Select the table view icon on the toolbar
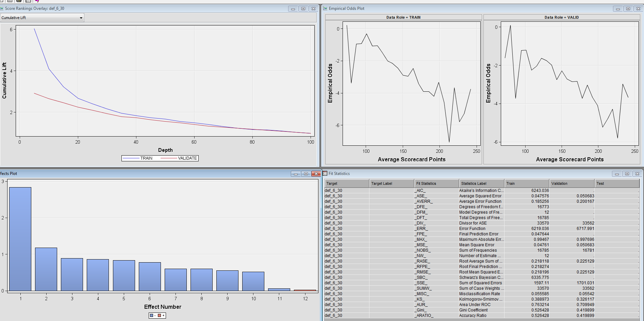This screenshot has height=321, width=644. click(28, 1)
